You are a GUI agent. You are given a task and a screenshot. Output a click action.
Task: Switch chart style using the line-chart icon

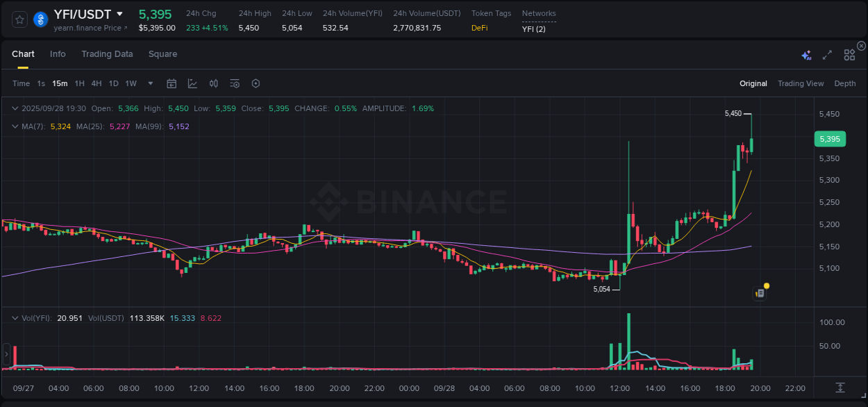click(192, 83)
